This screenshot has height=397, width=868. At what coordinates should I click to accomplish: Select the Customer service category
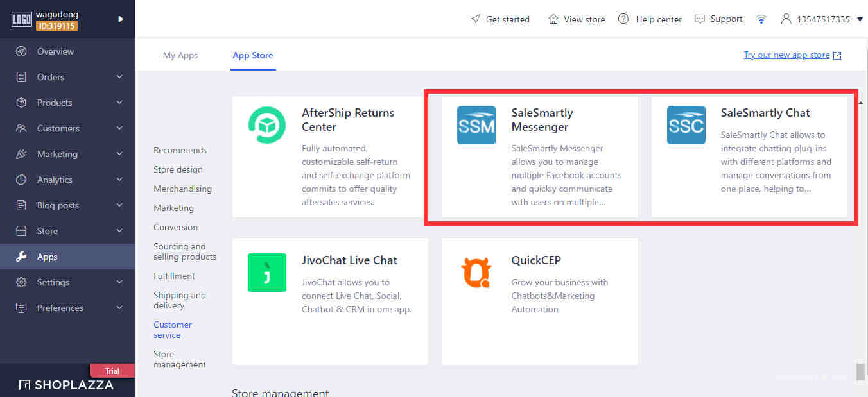click(x=173, y=330)
